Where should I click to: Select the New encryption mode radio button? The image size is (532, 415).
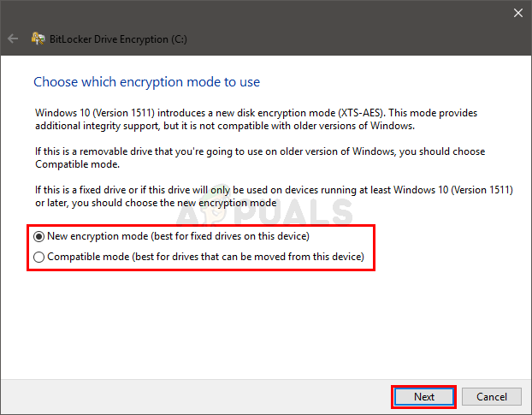[x=39, y=236]
